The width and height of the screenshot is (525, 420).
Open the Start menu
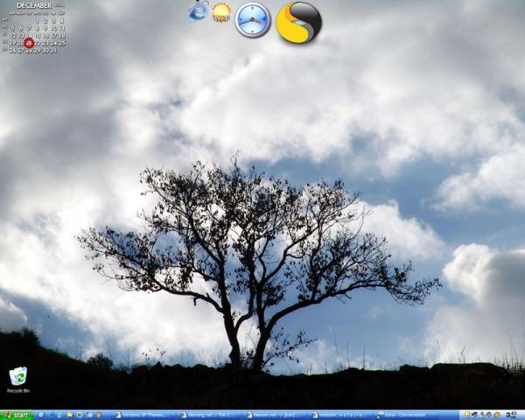pyautogui.click(x=17, y=416)
